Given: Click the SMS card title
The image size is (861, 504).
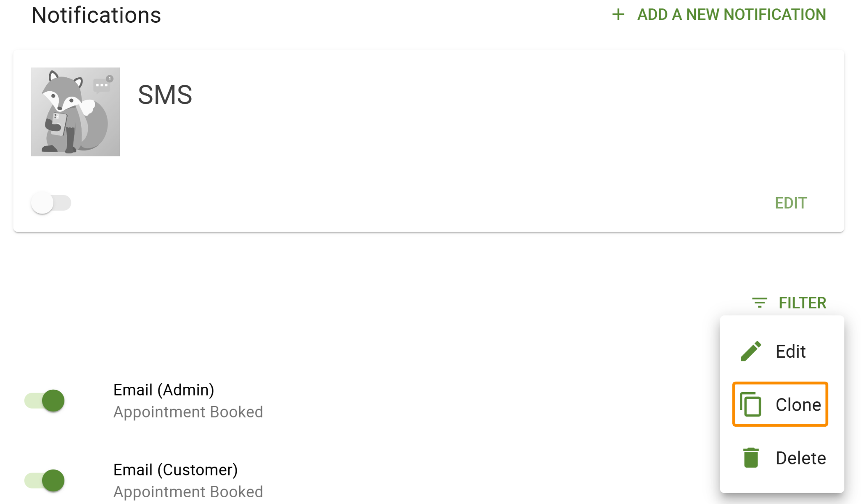Looking at the screenshot, I should (x=165, y=95).
